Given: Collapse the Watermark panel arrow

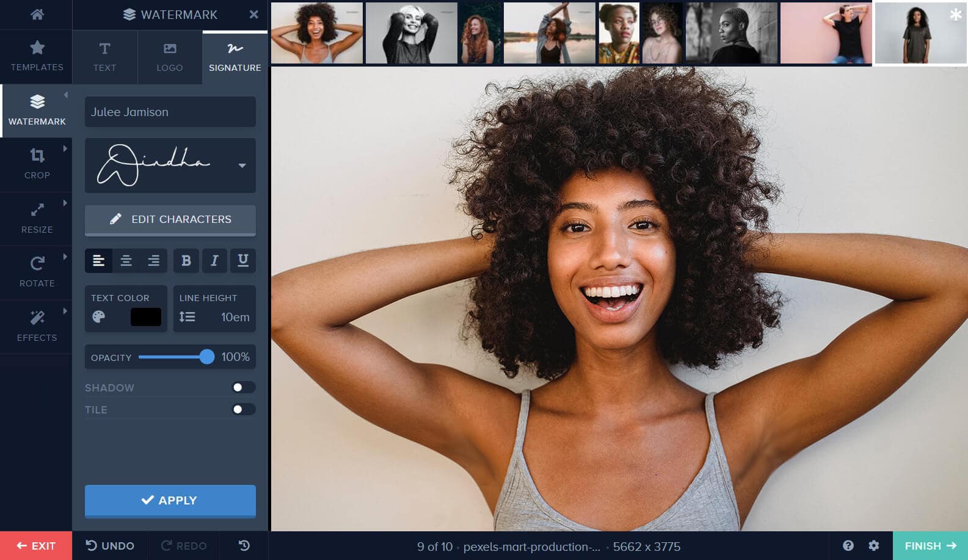Looking at the screenshot, I should 65,95.
